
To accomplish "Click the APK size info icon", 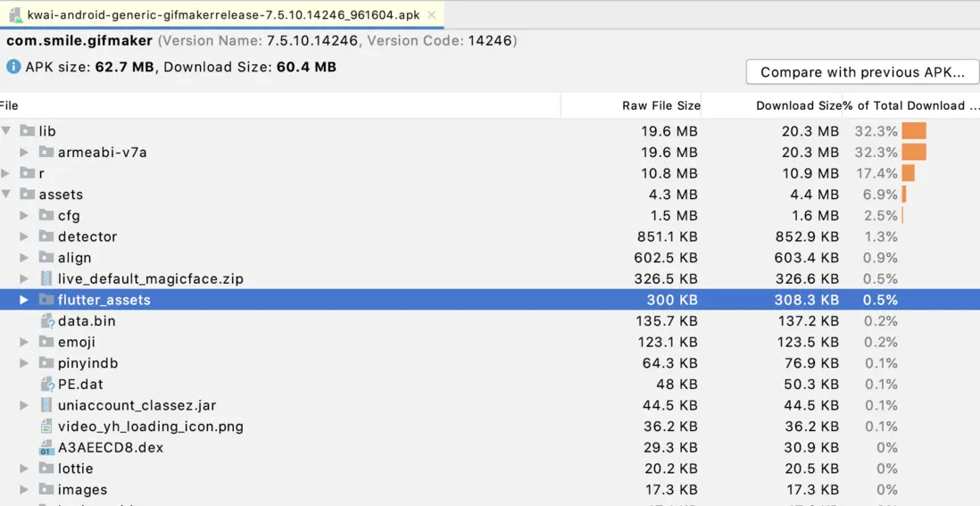I will coord(13,67).
